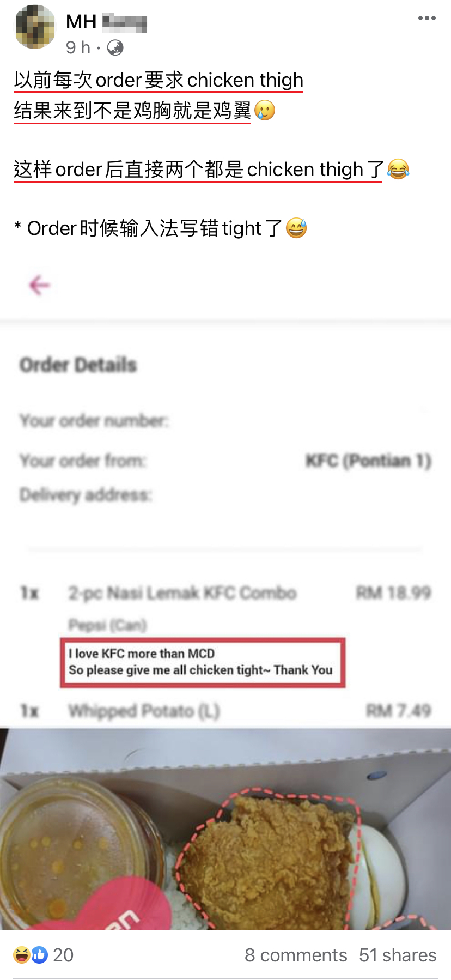The height and width of the screenshot is (980, 451).
Task: Tap the highlighted KFC order note box
Action: click(x=203, y=662)
